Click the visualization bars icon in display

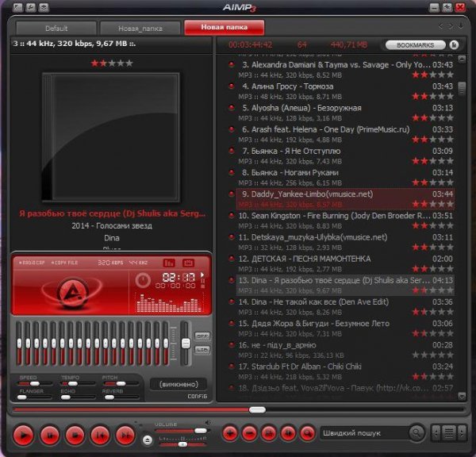coord(169,263)
